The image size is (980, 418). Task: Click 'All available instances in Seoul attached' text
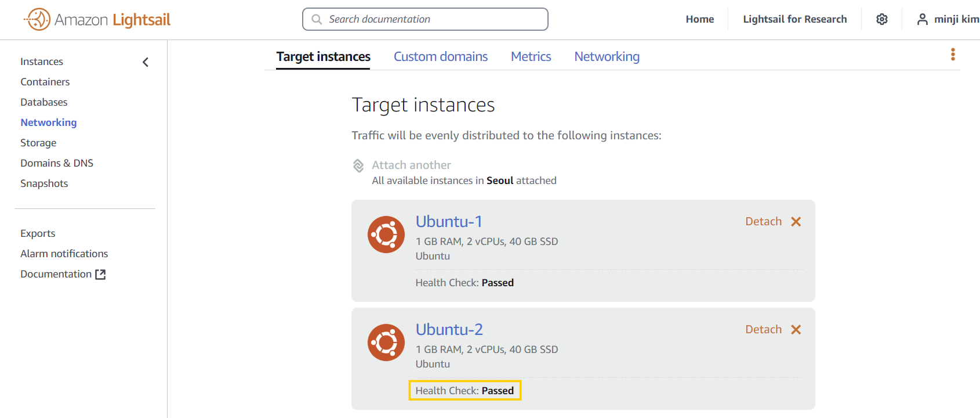(464, 181)
